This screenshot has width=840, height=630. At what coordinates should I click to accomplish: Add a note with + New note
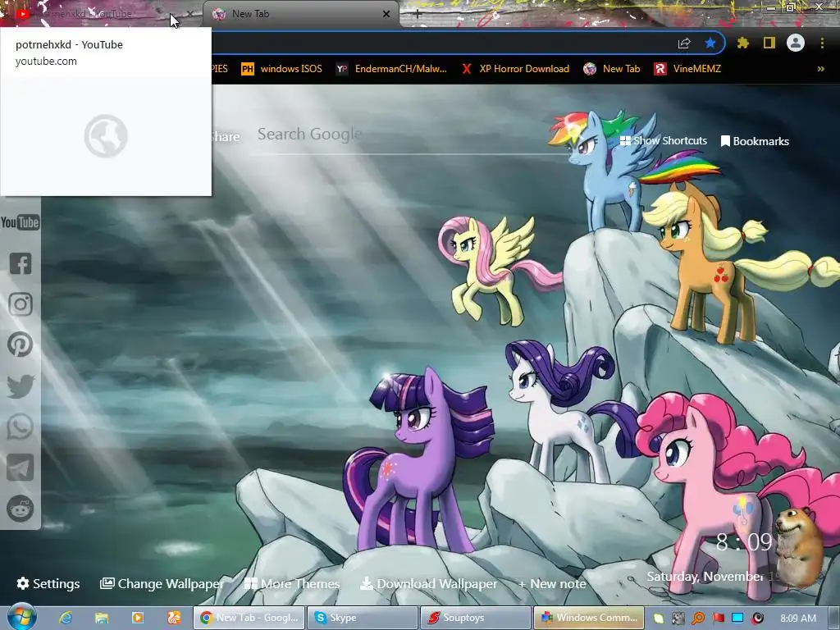click(x=552, y=583)
